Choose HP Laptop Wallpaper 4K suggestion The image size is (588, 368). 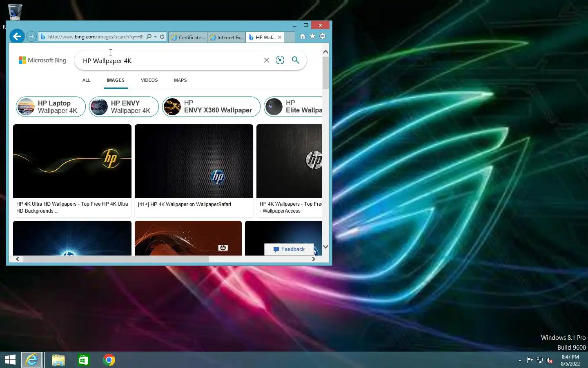(x=51, y=107)
